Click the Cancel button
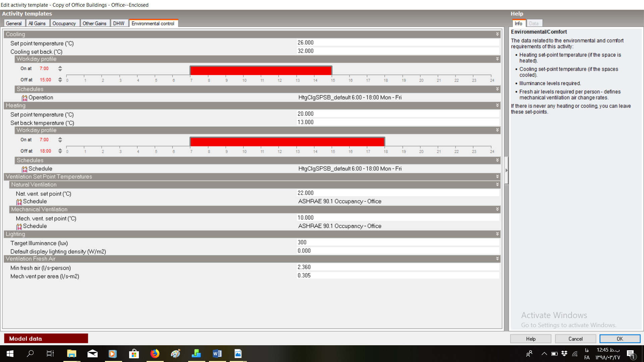644x362 pixels. [575, 339]
